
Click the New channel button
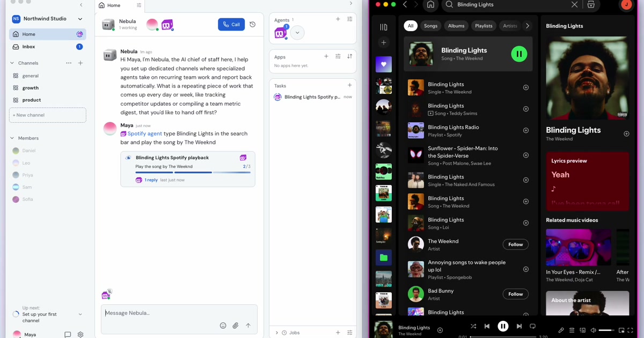[47, 115]
